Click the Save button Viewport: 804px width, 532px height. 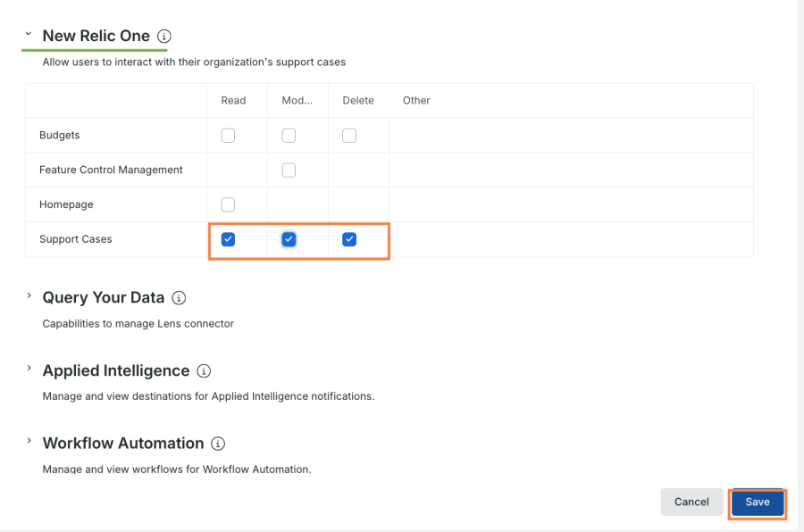tap(758, 503)
